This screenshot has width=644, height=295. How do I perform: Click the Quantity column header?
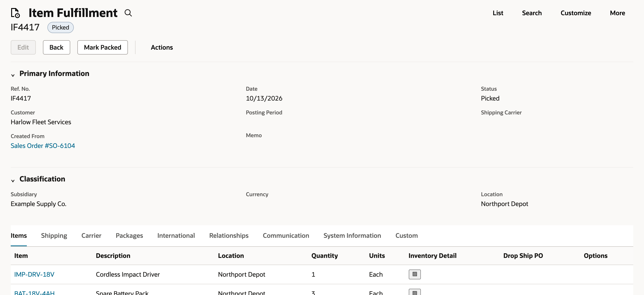pyautogui.click(x=324, y=255)
